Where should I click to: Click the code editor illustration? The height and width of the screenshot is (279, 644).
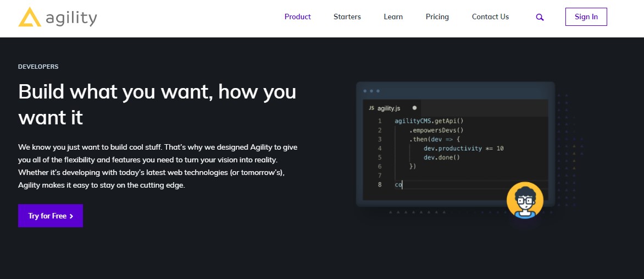tap(455, 144)
